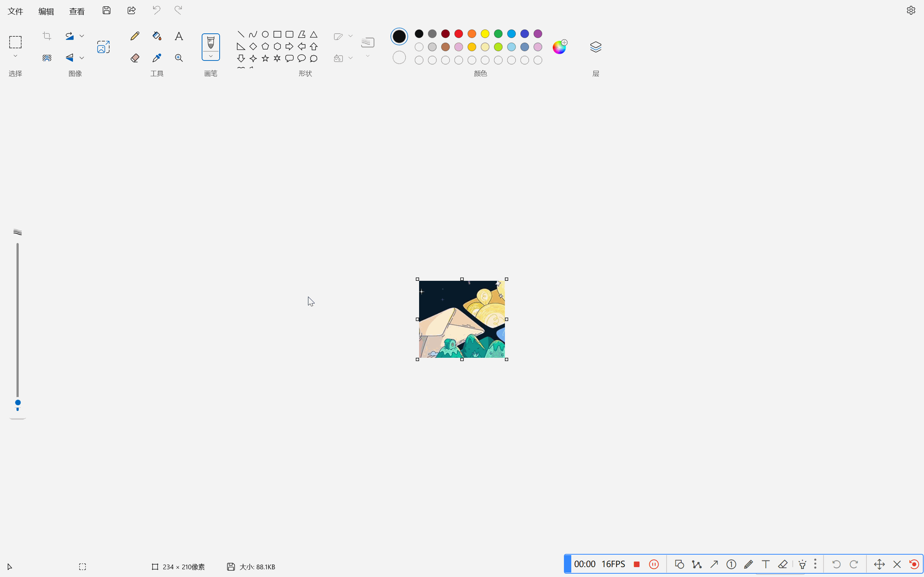
Task: Expand the selection tool dropdown
Action: (15, 56)
